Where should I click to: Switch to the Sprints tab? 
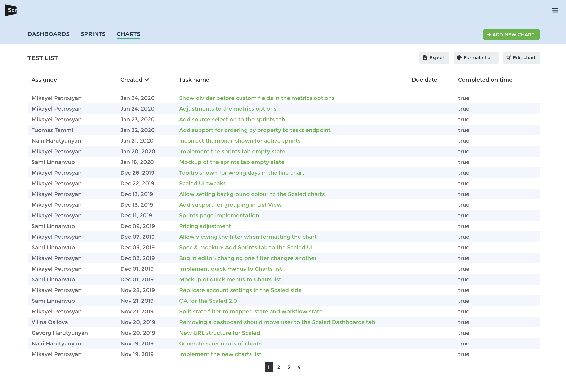93,34
